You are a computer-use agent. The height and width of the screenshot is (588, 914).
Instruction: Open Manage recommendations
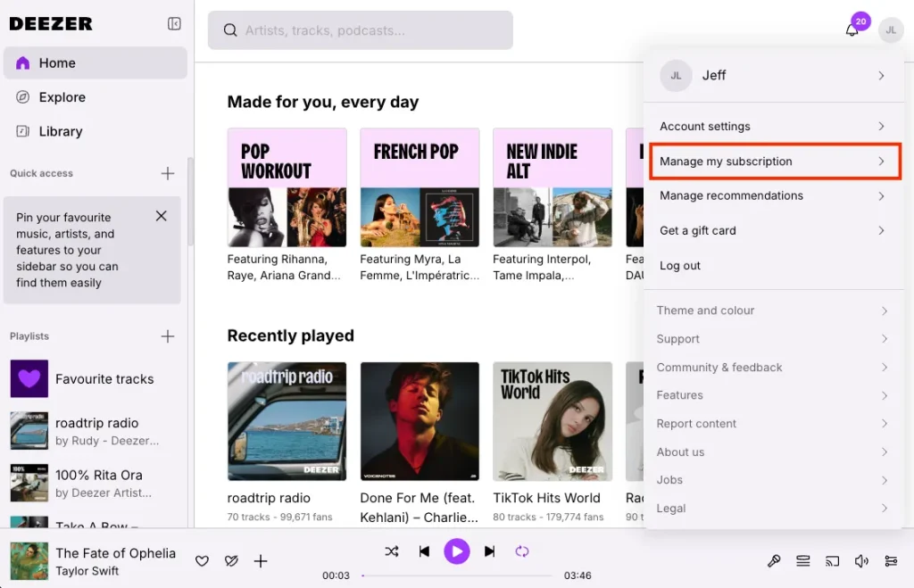click(x=774, y=195)
